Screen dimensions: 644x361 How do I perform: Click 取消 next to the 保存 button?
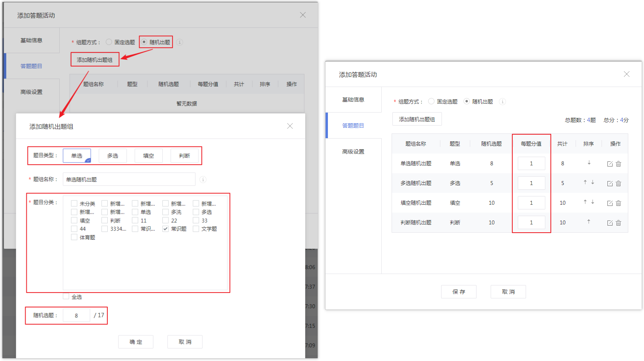point(508,292)
